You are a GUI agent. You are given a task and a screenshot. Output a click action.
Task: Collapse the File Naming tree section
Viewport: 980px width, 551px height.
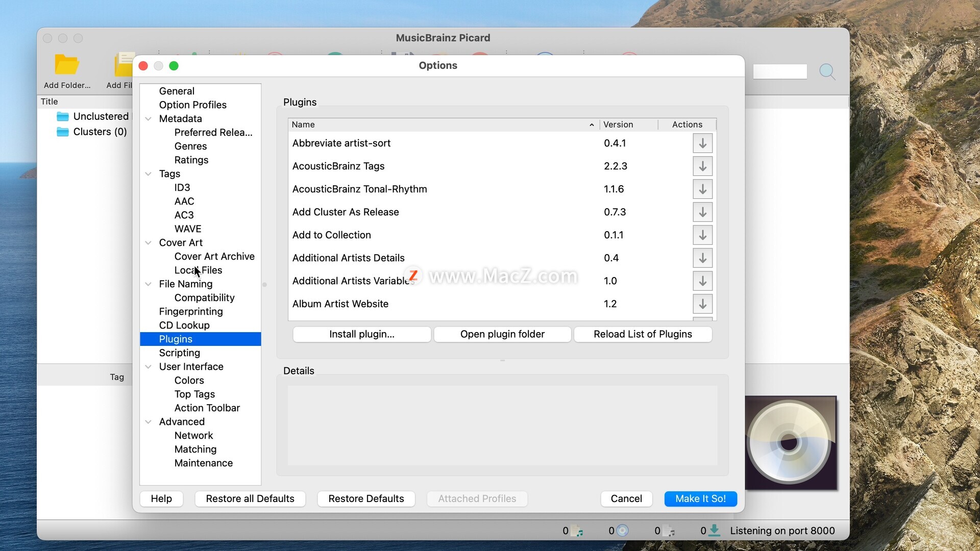click(148, 284)
